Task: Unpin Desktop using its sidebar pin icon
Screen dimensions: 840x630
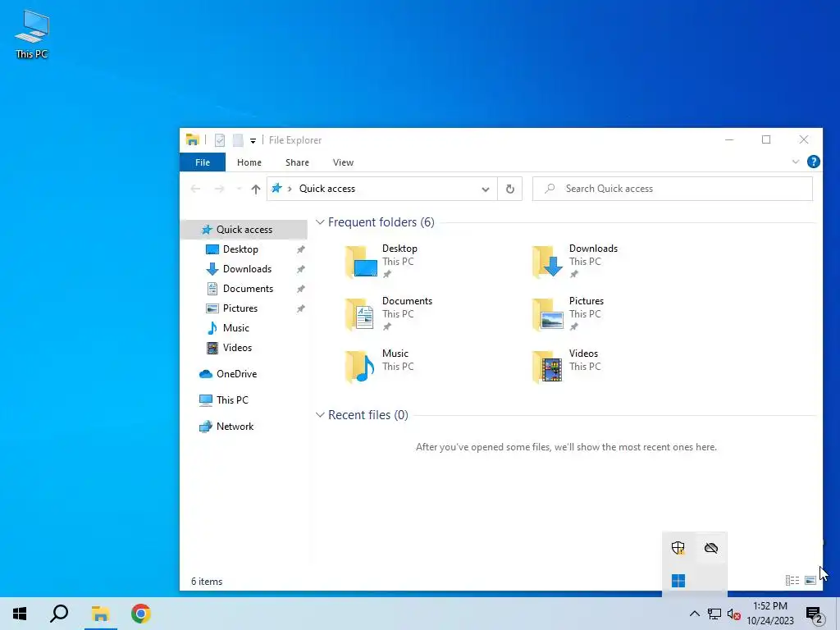Action: 300,249
